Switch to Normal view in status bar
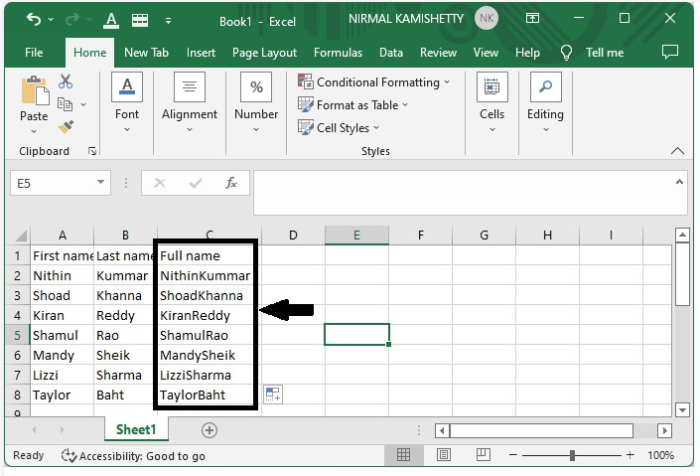 pyautogui.click(x=404, y=456)
